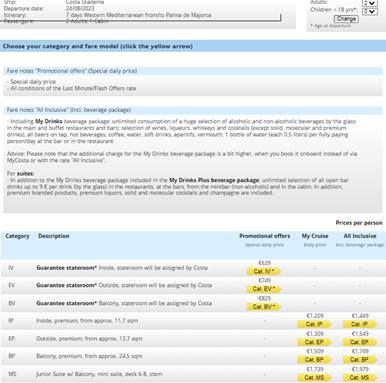Viewport: 386px width, 383px height.
Task: Click the €1,549 All Inclusive price
Action: 360,334
